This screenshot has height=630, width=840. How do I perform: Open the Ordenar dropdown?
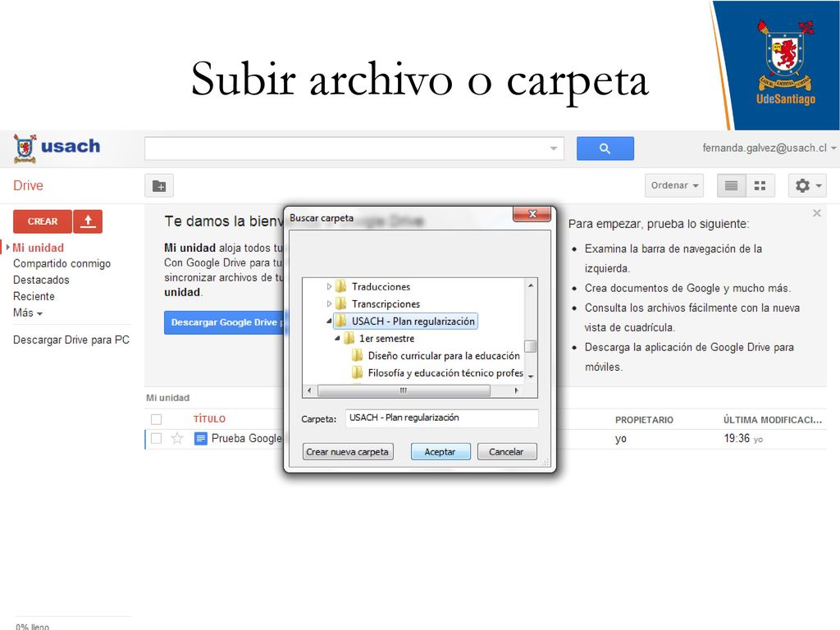pos(674,186)
